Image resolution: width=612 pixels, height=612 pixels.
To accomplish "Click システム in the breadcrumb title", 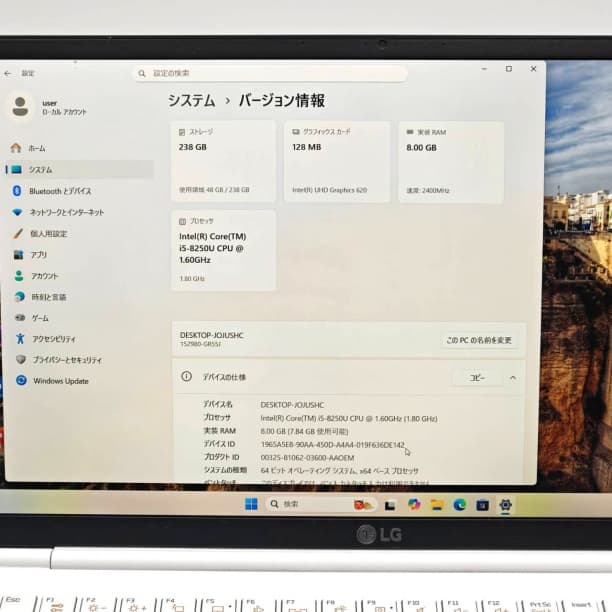I will coord(192,101).
